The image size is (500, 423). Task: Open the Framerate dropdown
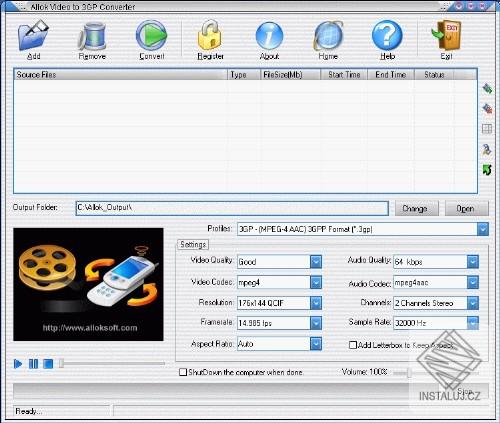pos(316,323)
